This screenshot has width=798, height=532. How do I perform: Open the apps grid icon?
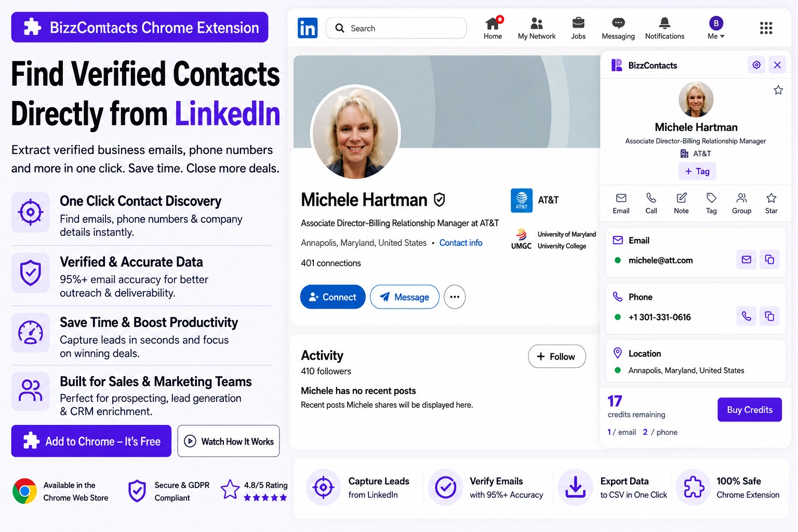click(x=766, y=28)
